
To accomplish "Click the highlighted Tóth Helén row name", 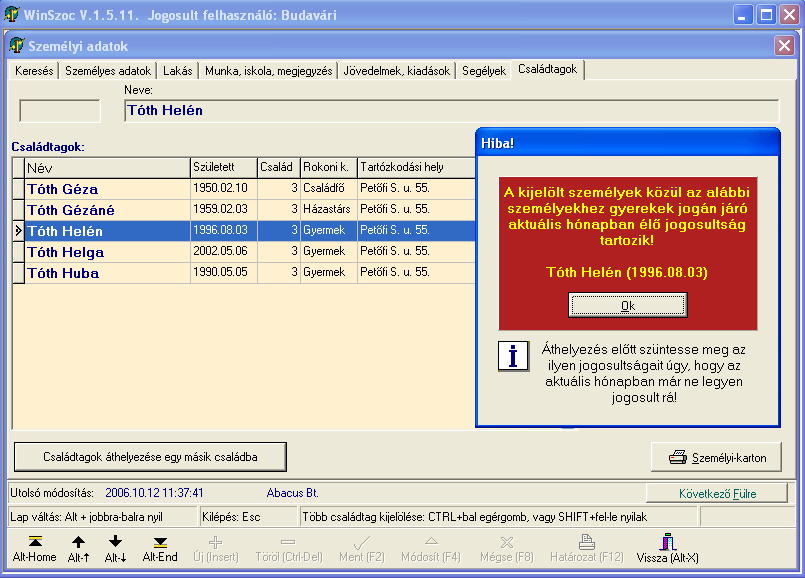I will pos(65,231).
